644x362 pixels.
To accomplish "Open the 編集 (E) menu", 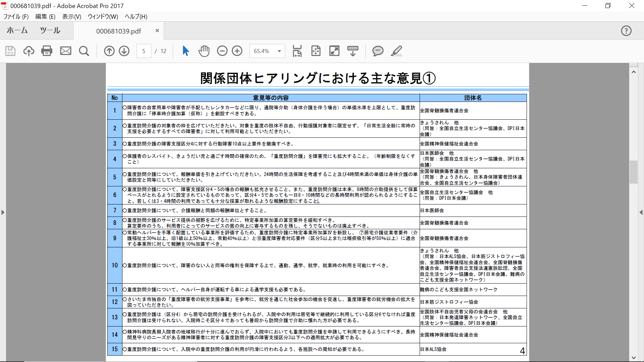I will [x=45, y=16].
